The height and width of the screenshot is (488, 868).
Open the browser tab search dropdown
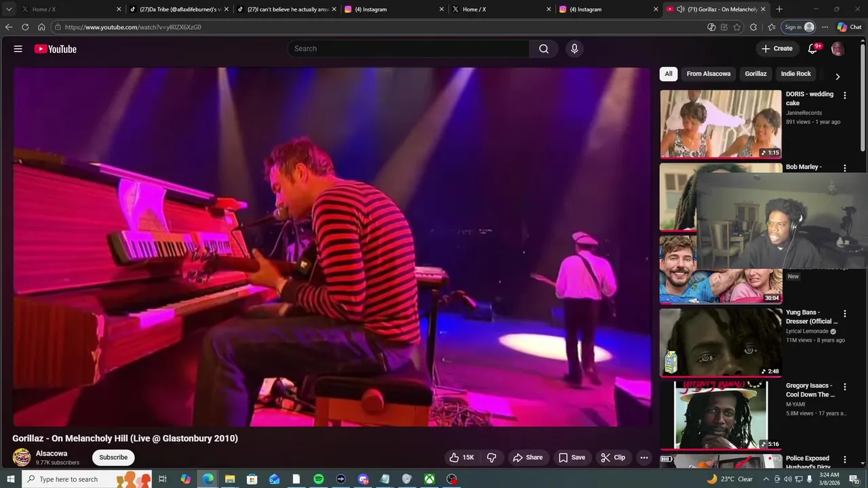click(x=9, y=9)
